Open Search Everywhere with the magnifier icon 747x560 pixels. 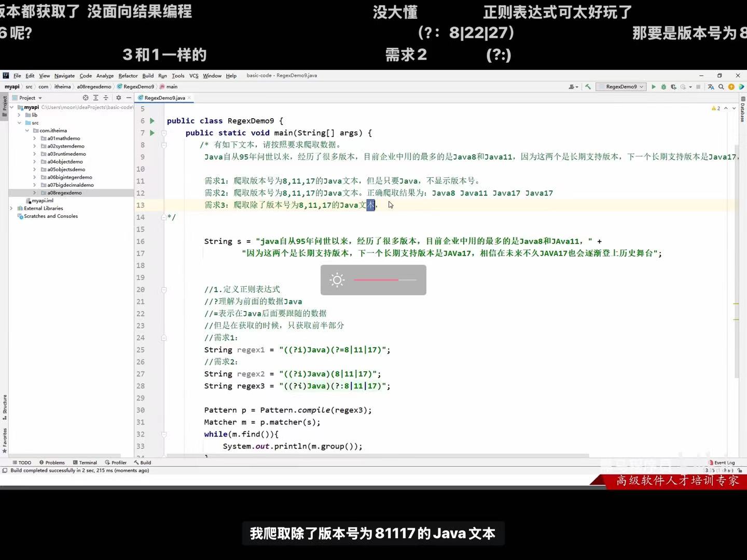721,87
